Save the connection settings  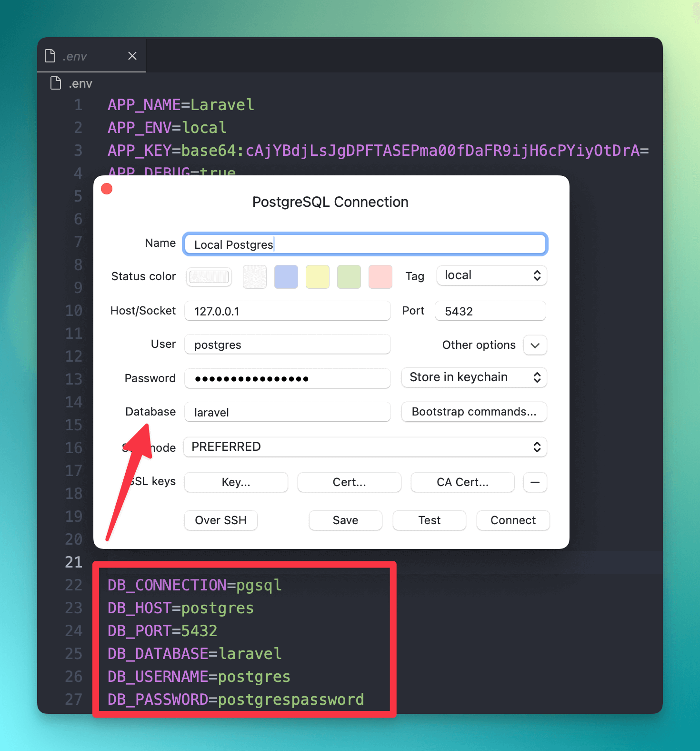(346, 520)
